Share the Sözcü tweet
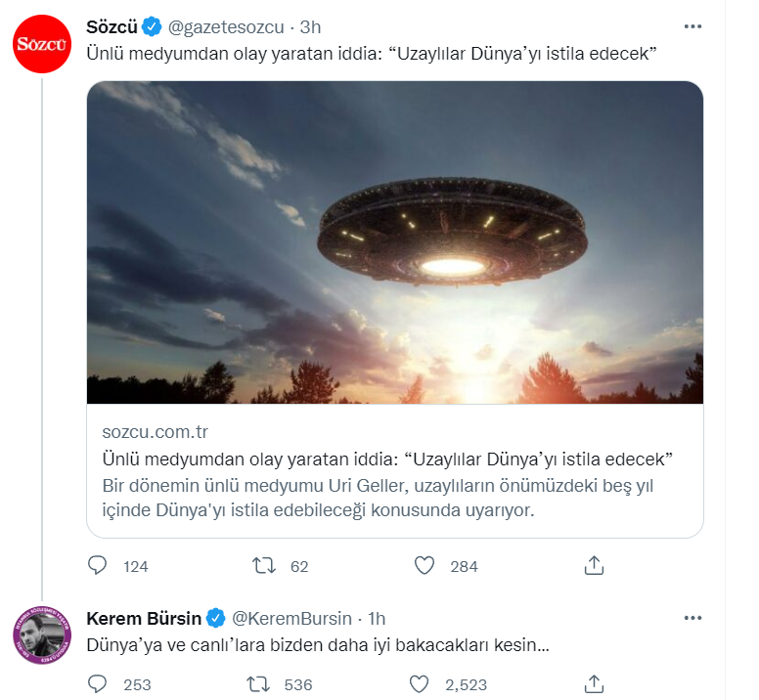The image size is (759, 700). click(x=593, y=566)
